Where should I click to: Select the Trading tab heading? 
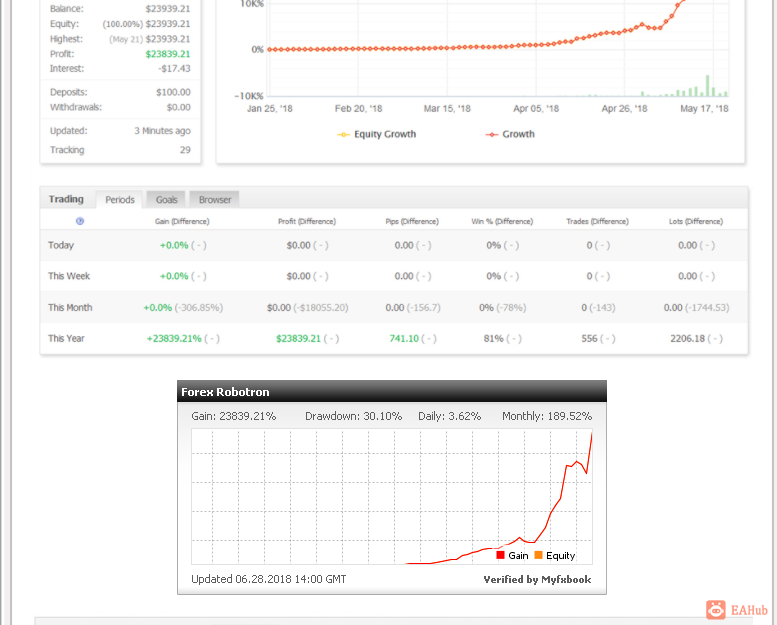tap(66, 199)
